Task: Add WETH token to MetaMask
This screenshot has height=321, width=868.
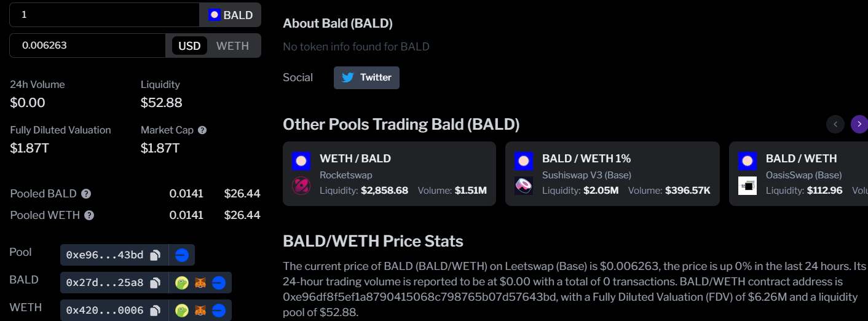Action: (200, 311)
